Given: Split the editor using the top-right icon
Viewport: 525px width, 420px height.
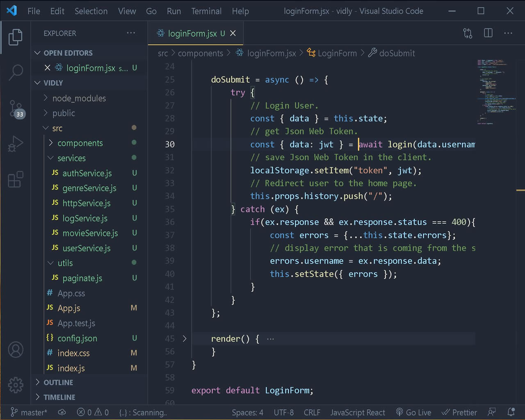Looking at the screenshot, I should pyautogui.click(x=488, y=33).
